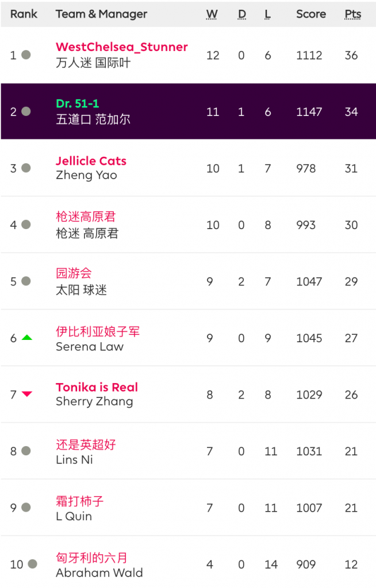Click the grey status dot at rank 10
The height and width of the screenshot is (588, 376).
[32, 564]
